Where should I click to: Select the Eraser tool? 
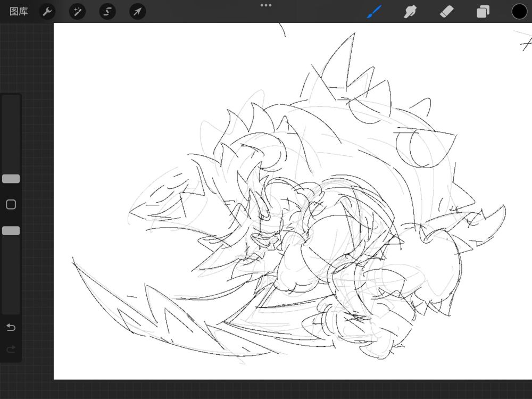pyautogui.click(x=446, y=12)
